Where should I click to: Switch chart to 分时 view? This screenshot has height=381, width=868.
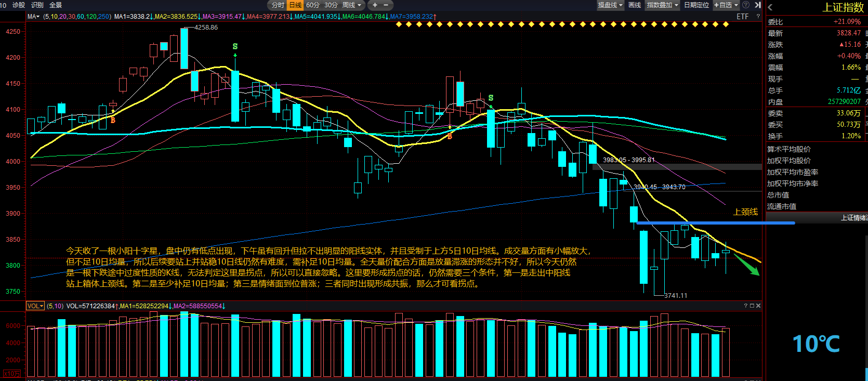click(278, 5)
